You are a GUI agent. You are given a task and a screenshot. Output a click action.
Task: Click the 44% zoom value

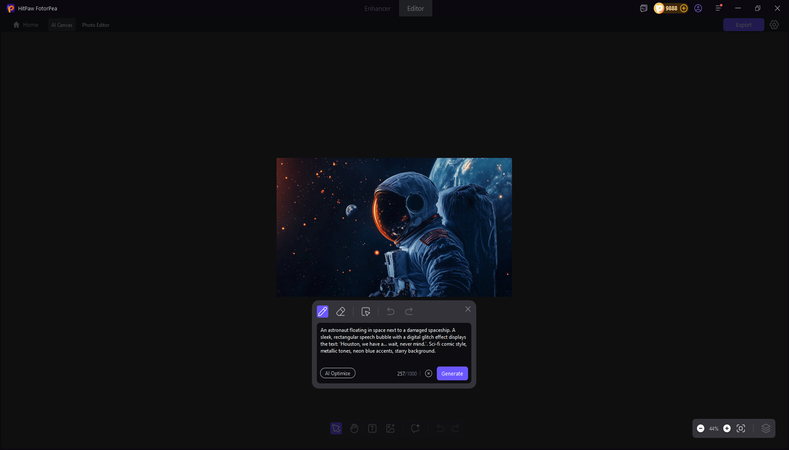click(714, 429)
